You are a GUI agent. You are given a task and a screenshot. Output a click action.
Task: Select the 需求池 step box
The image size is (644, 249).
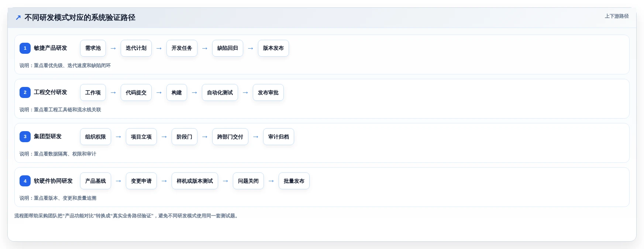[93, 48]
